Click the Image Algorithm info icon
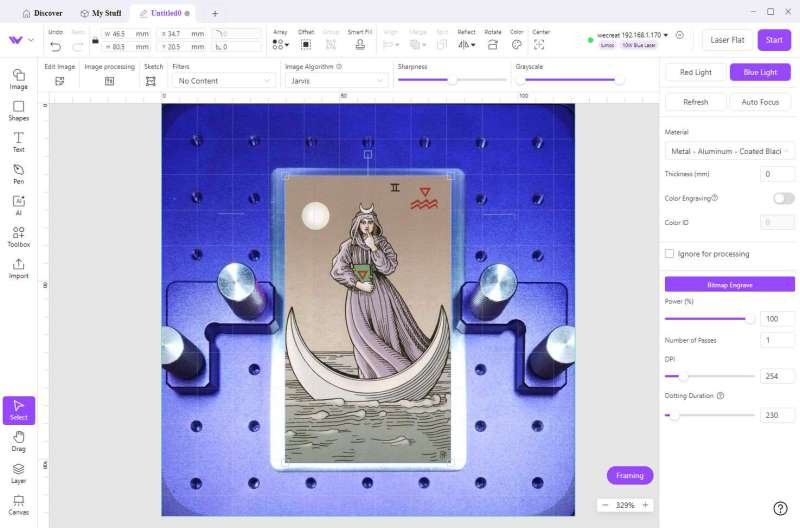 339,66
